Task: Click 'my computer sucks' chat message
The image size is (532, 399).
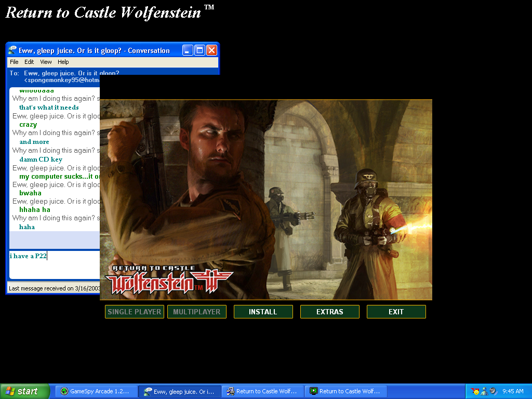Action: click(59, 177)
